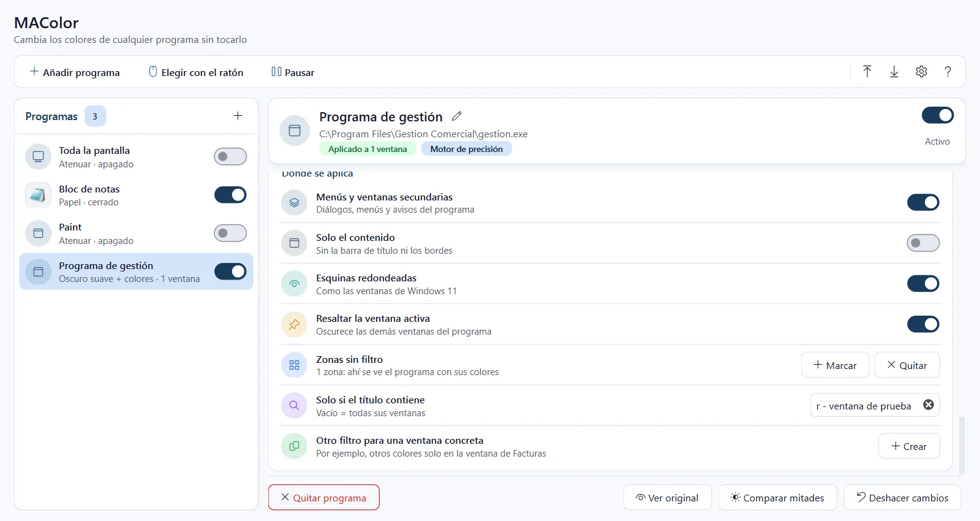
Task: Click the plus icon beside Programas header
Action: point(238,116)
